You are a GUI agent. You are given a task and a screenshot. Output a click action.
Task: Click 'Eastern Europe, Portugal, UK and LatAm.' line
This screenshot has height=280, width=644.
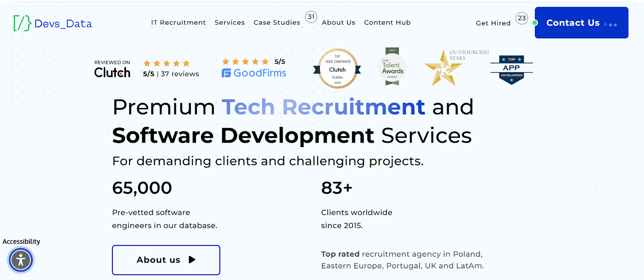pyautogui.click(x=402, y=266)
